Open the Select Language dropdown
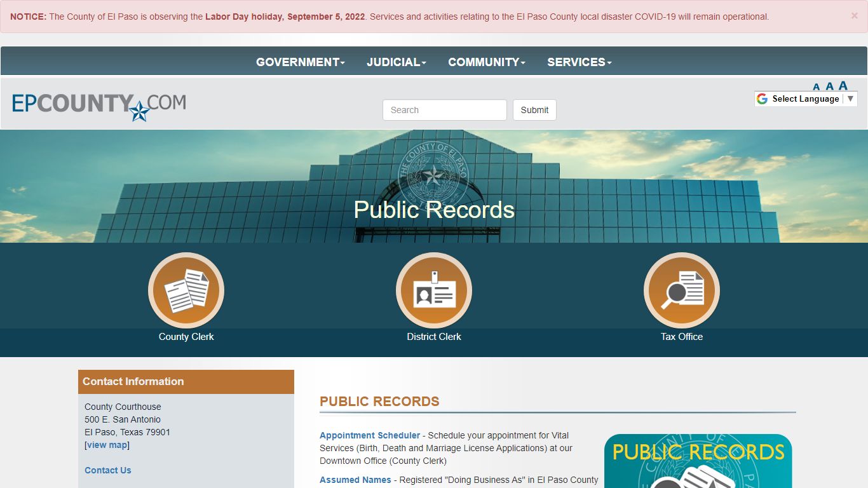868x488 pixels. [806, 98]
